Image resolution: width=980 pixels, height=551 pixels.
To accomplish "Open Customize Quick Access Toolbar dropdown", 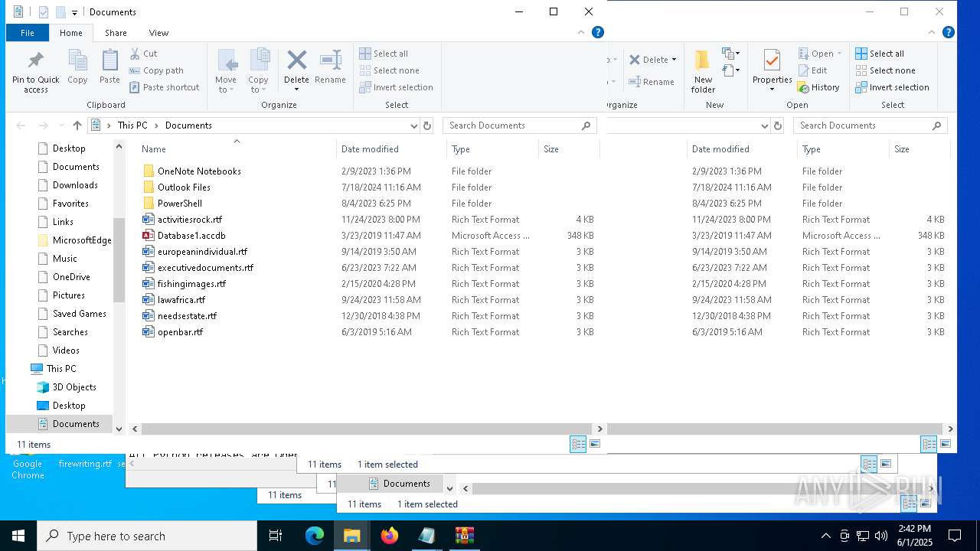I will coord(74,12).
